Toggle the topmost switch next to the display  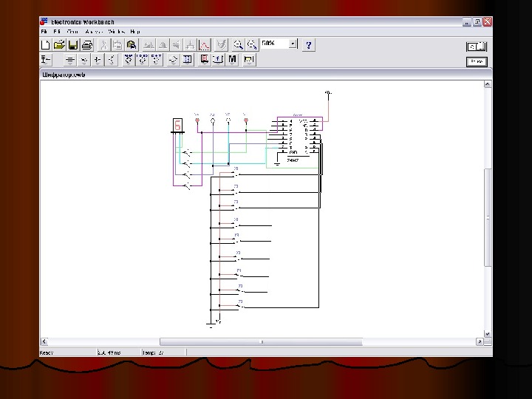188,152
